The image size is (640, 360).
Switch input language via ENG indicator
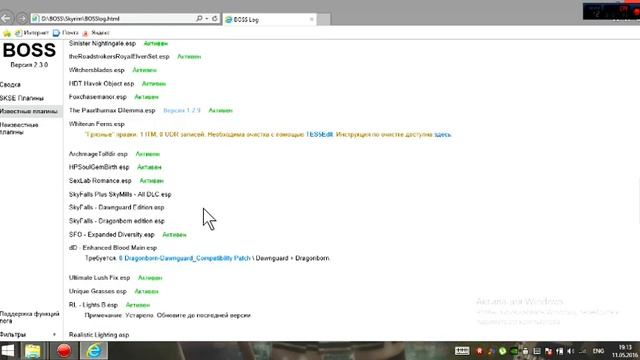coord(598,351)
